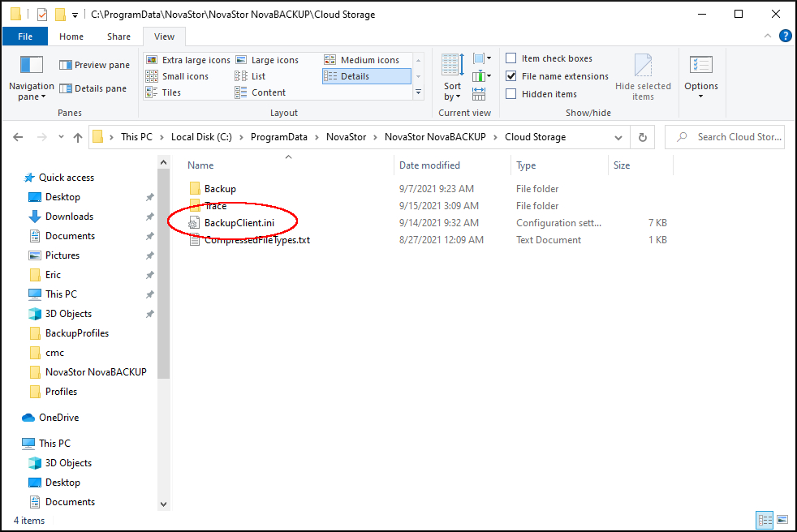Select the CompressedFileTypes.txt file
This screenshot has height=532, width=797.
(x=257, y=240)
